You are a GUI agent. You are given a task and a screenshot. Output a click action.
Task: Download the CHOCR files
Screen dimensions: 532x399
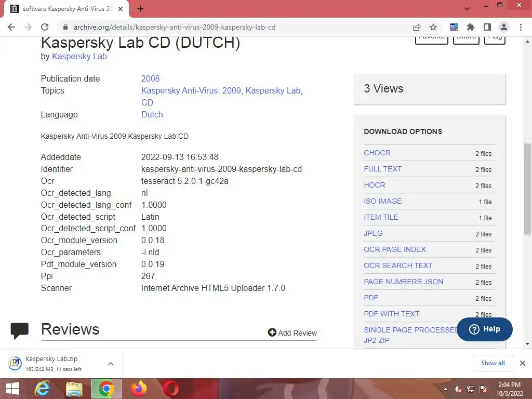coord(377,153)
